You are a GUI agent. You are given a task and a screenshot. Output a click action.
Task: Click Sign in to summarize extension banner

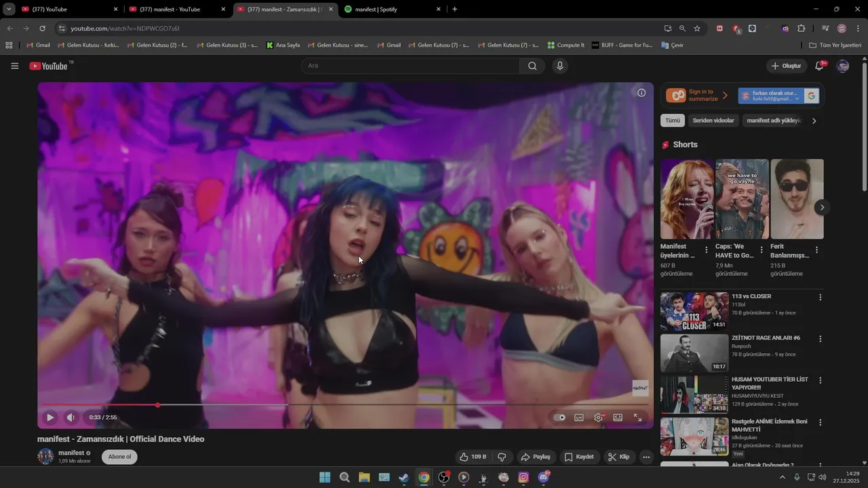tap(698, 96)
